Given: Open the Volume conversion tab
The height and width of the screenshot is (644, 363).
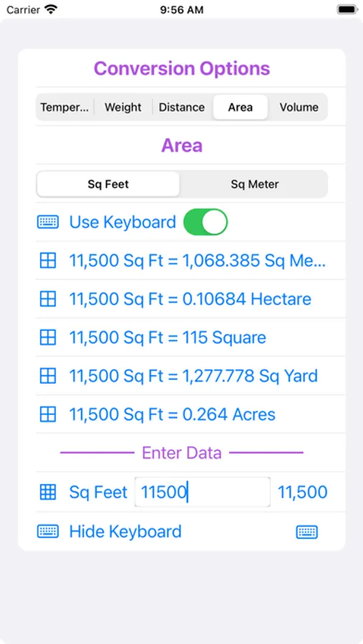Looking at the screenshot, I should (299, 107).
